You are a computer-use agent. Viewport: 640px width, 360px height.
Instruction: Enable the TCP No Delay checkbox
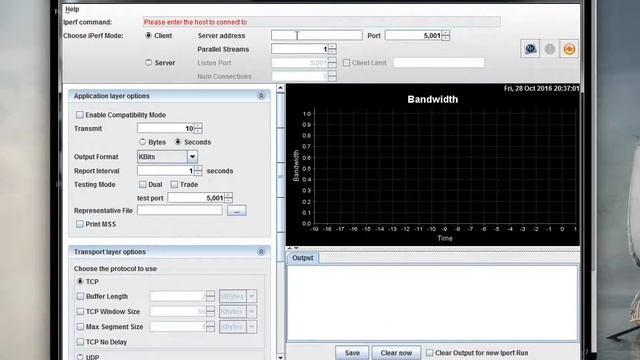80,342
